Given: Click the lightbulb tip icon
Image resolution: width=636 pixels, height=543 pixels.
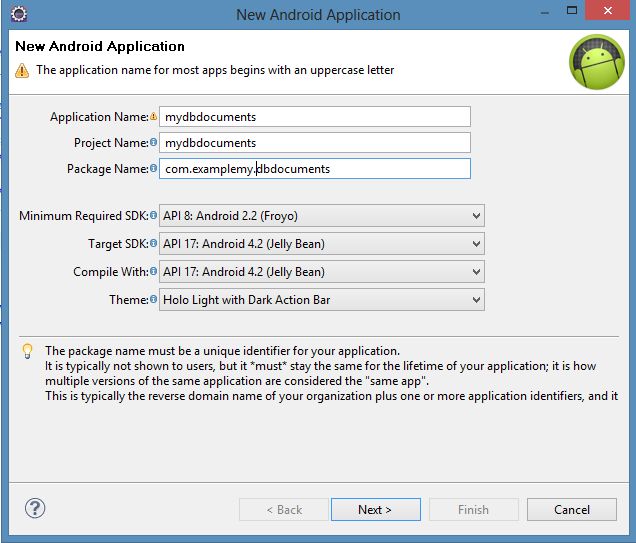Looking at the screenshot, I should coord(27,351).
